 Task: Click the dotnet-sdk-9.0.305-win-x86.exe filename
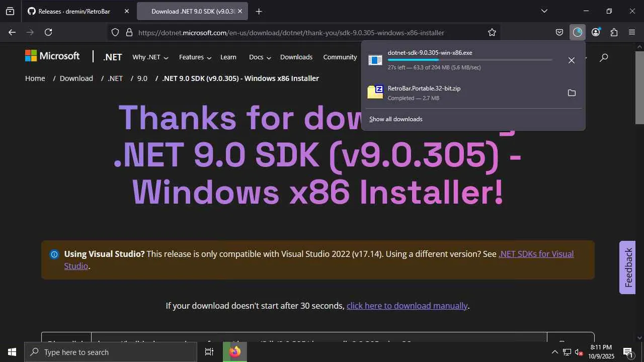coord(430,53)
